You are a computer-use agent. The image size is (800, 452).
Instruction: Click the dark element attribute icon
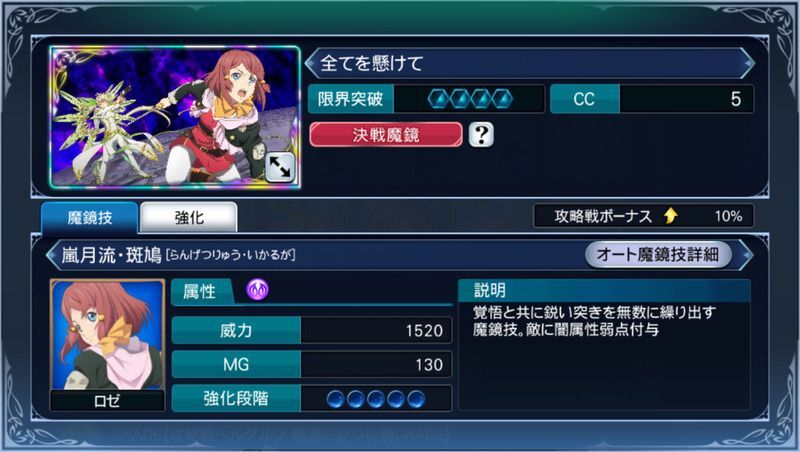coord(258,290)
